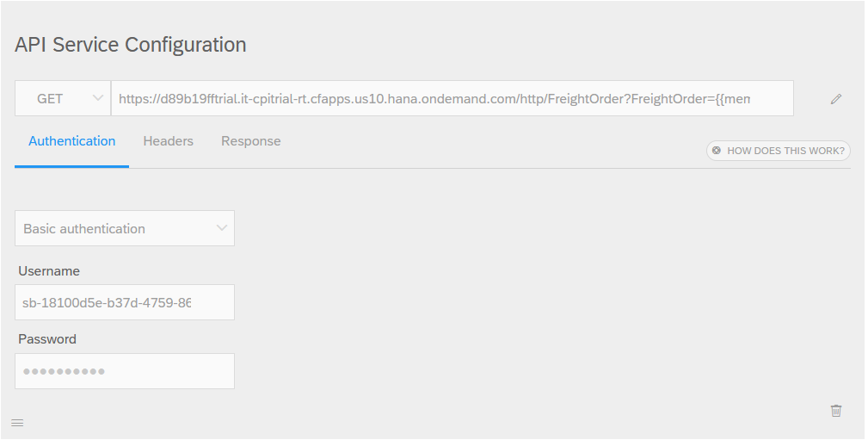Viewport: 868px width, 440px height.
Task: Click the HOW DOES THIS WORK? button
Action: [779, 151]
